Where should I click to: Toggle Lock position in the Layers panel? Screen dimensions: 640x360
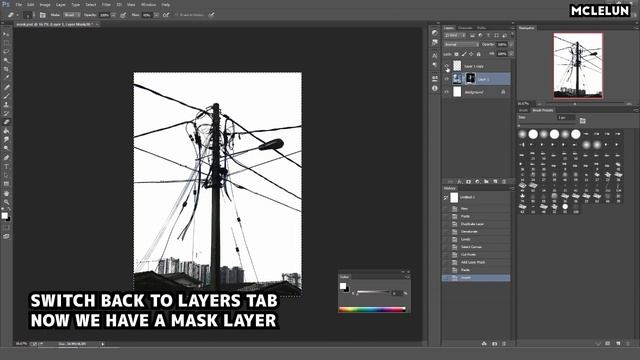471,54
